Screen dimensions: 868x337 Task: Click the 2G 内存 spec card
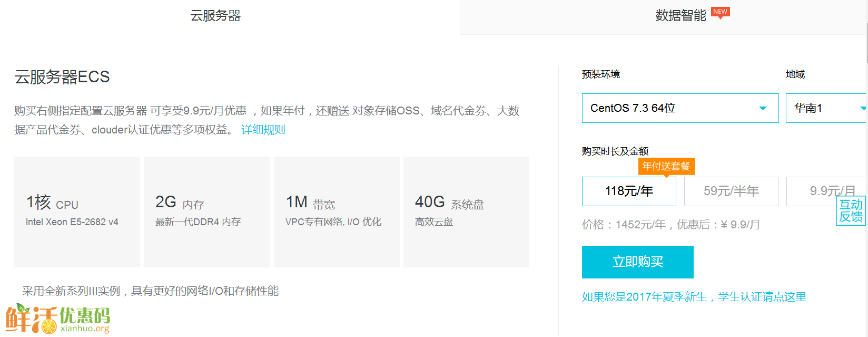click(206, 211)
